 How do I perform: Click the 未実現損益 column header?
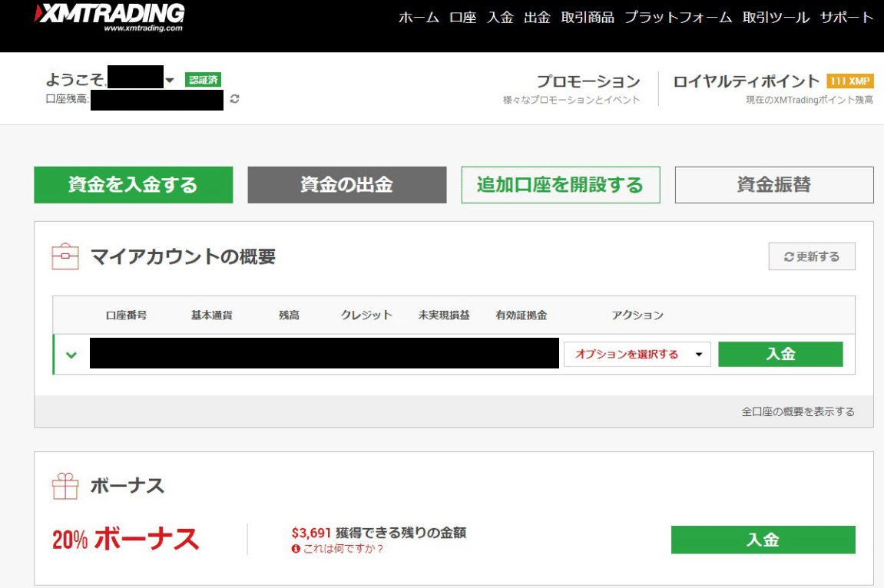click(x=444, y=315)
